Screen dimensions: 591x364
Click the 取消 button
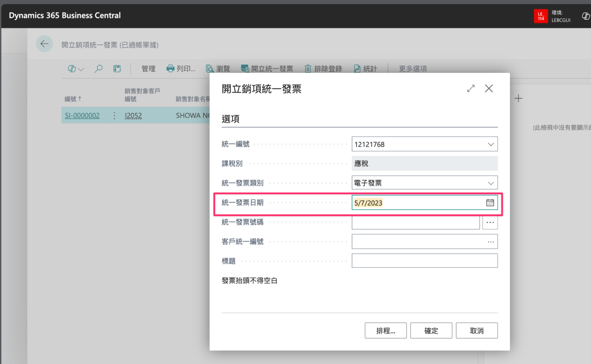click(x=477, y=331)
